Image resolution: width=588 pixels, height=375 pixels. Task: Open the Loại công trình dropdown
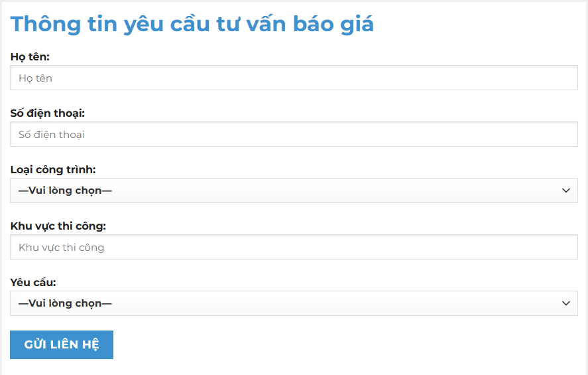[x=294, y=190]
